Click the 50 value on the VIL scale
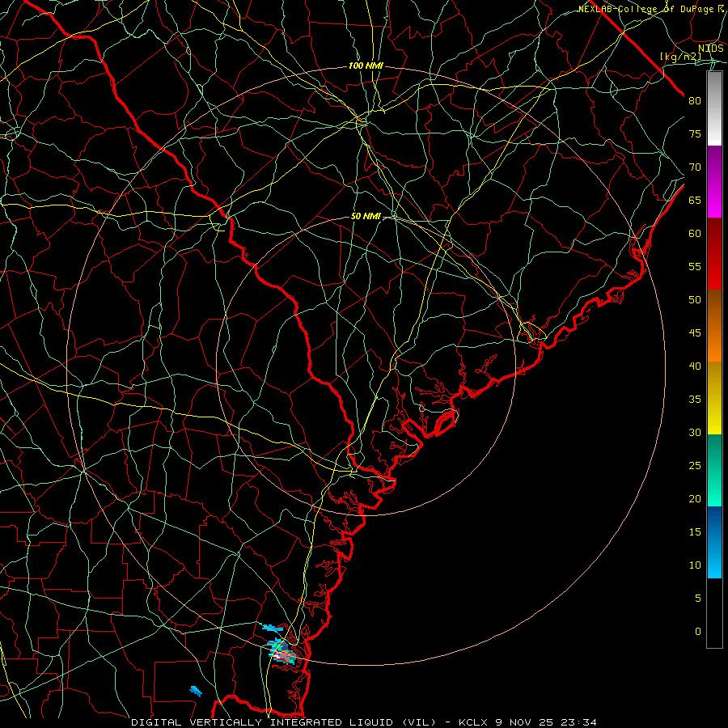The image size is (728, 728). pos(695,299)
